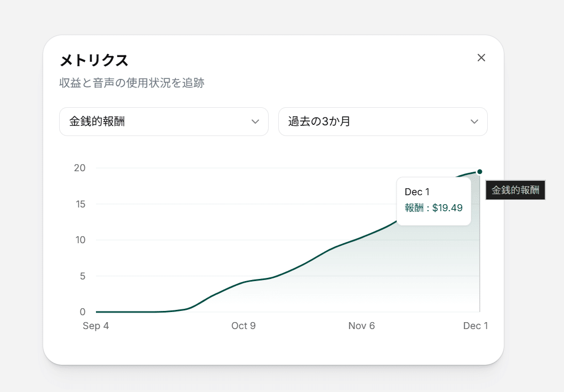
Task: Open the 金銭的報酬 metric dropdown
Action: (163, 122)
